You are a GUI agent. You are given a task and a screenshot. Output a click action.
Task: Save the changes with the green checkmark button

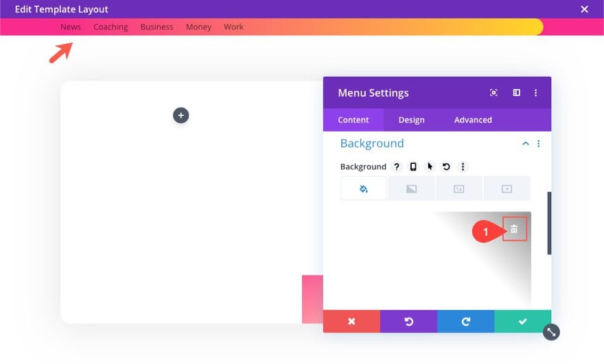523,321
